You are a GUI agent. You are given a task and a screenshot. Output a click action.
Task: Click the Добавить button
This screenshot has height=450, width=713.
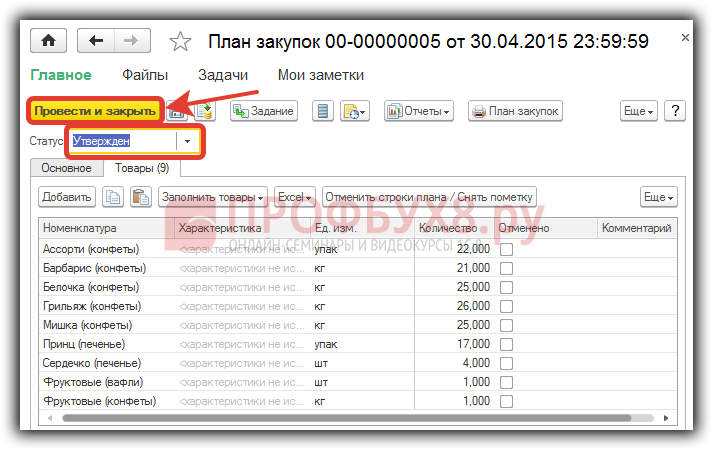[67, 197]
